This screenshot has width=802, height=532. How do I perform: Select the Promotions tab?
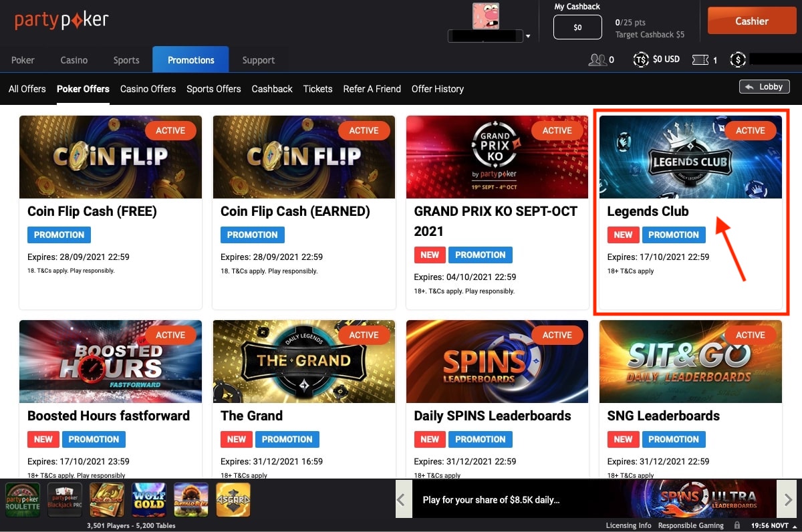[190, 59]
